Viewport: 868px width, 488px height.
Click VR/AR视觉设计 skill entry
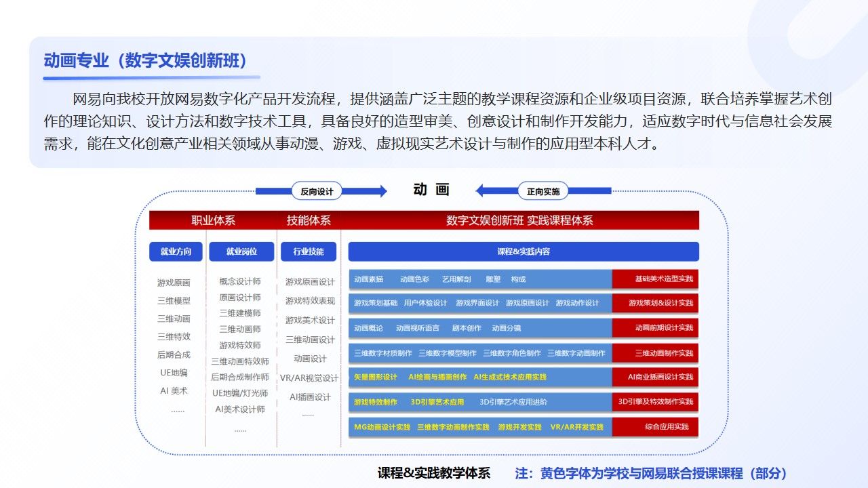coord(309,378)
